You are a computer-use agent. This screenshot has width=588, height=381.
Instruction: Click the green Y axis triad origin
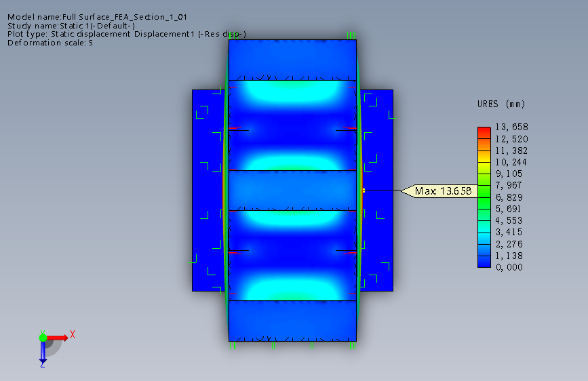43,338
